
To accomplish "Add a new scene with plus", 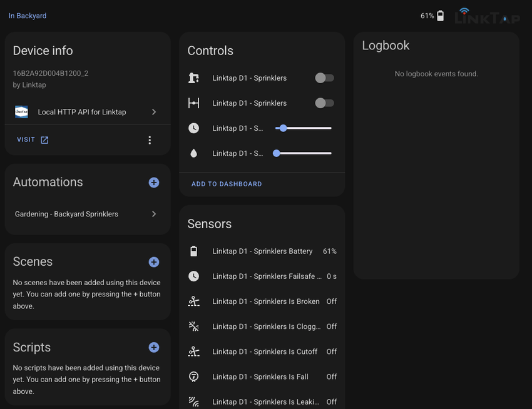I will (154, 262).
